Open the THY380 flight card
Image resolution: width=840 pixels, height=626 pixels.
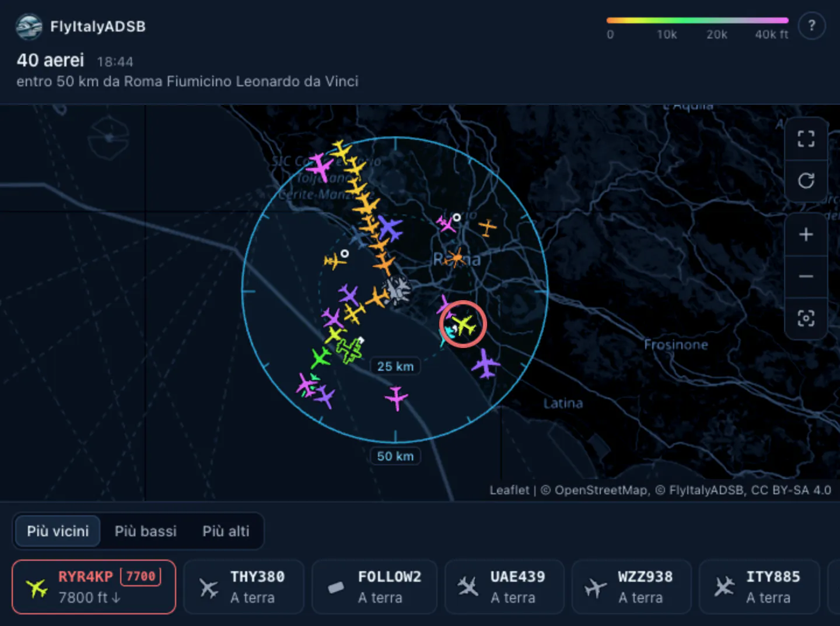coord(244,587)
